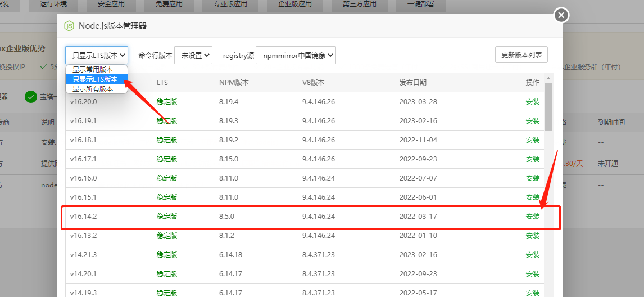Click version cell v16.14.2

point(83,217)
